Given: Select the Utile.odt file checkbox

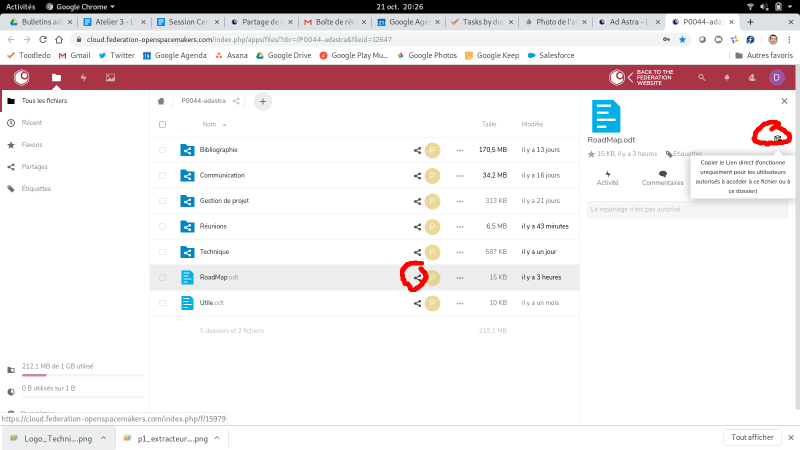Looking at the screenshot, I should pos(162,302).
